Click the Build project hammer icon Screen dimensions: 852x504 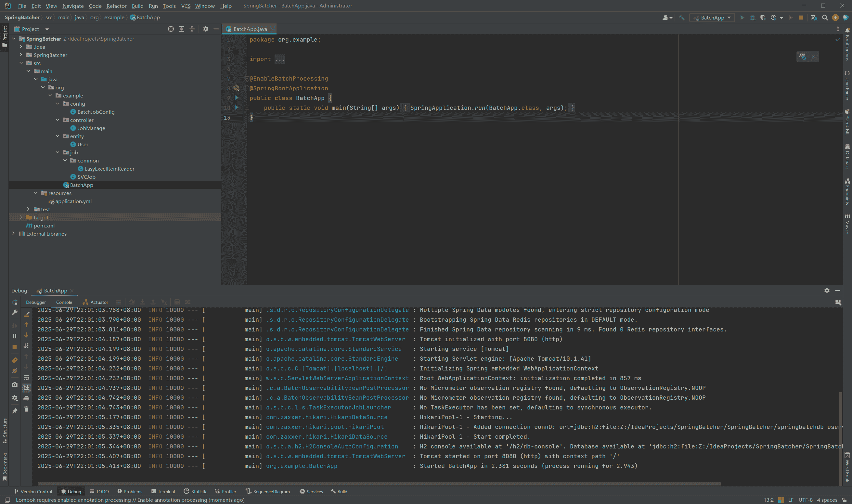(x=681, y=18)
